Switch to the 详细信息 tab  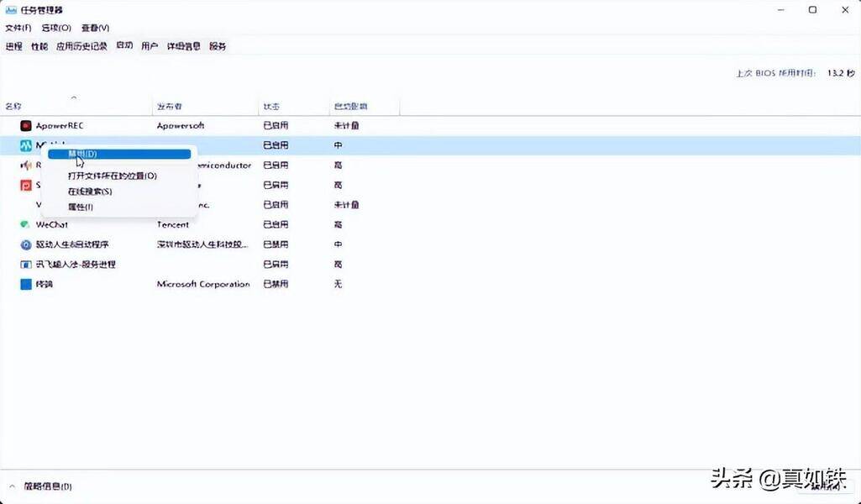(x=183, y=46)
